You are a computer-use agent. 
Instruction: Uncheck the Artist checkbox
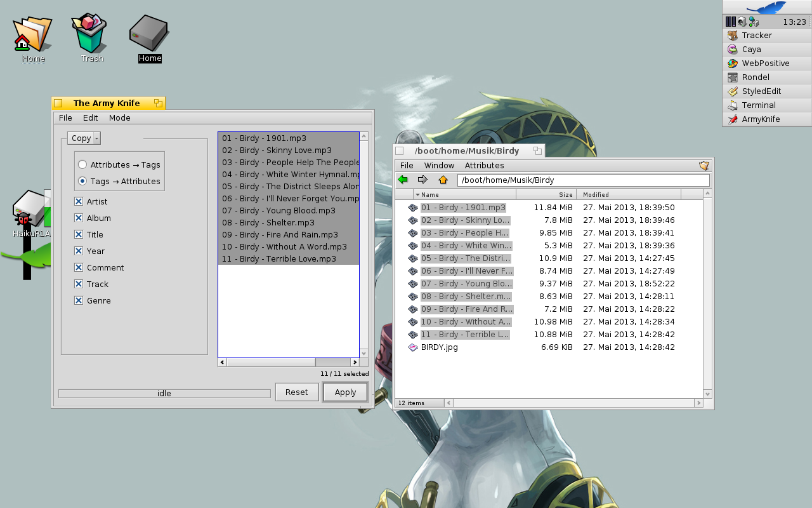click(x=79, y=201)
